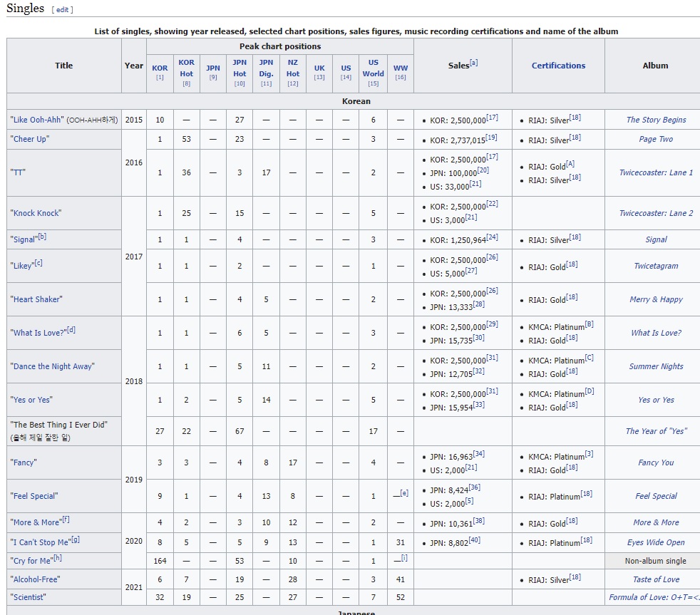Screen dimensions: 700x615
Task: Open citation [B] beside What Is Love? KMCA: Platinum
Action: click(x=590, y=324)
